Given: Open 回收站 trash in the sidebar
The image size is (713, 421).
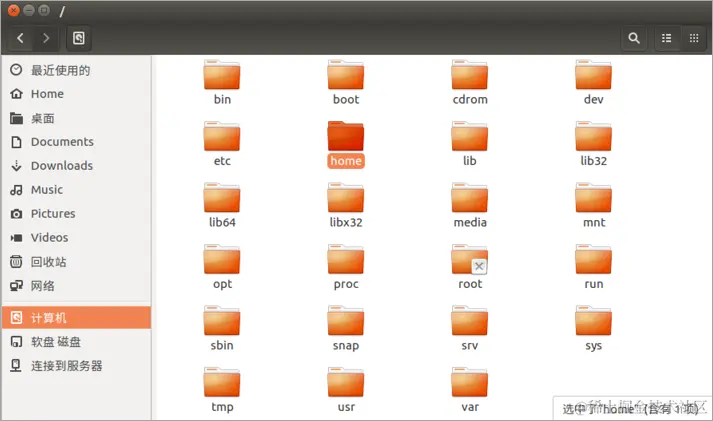Looking at the screenshot, I should [x=76, y=262].
